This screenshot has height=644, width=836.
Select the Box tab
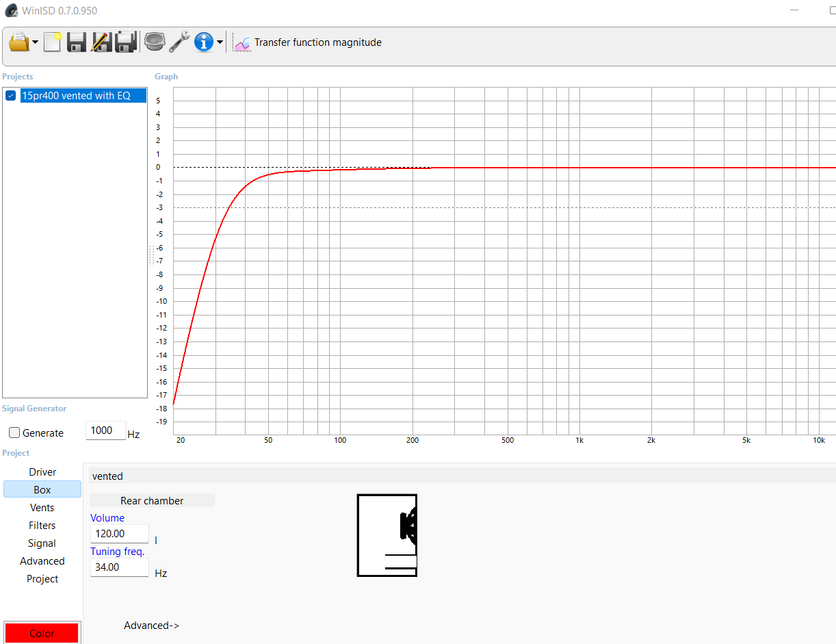click(x=42, y=490)
